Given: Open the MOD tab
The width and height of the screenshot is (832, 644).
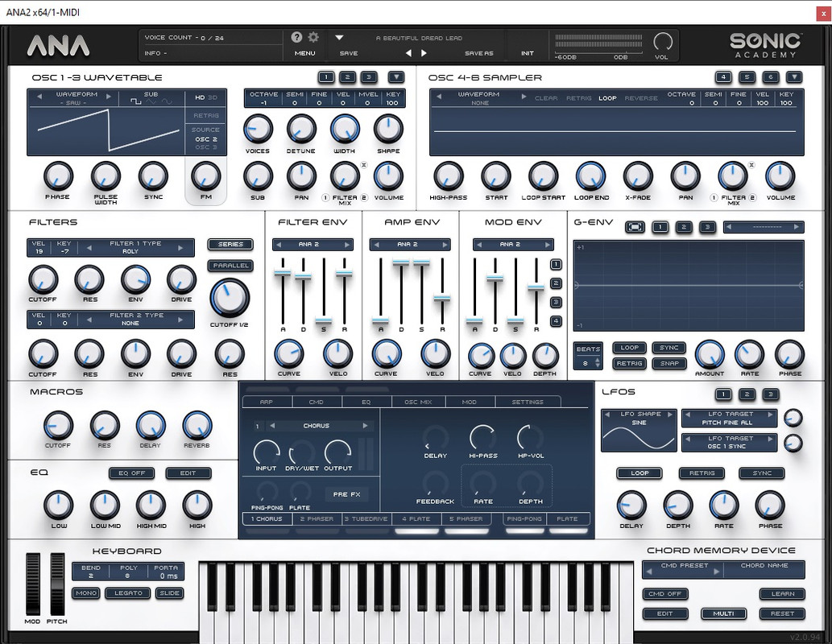Looking at the screenshot, I should (470, 402).
